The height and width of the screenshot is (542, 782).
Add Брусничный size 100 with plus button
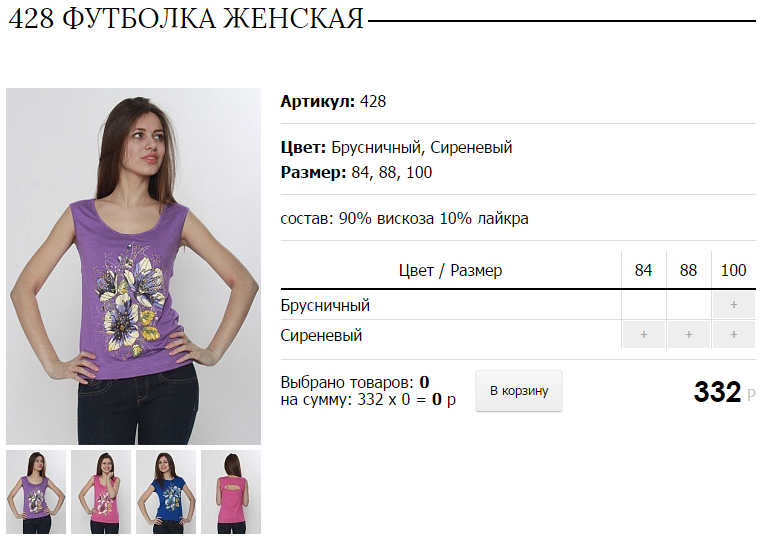point(733,305)
